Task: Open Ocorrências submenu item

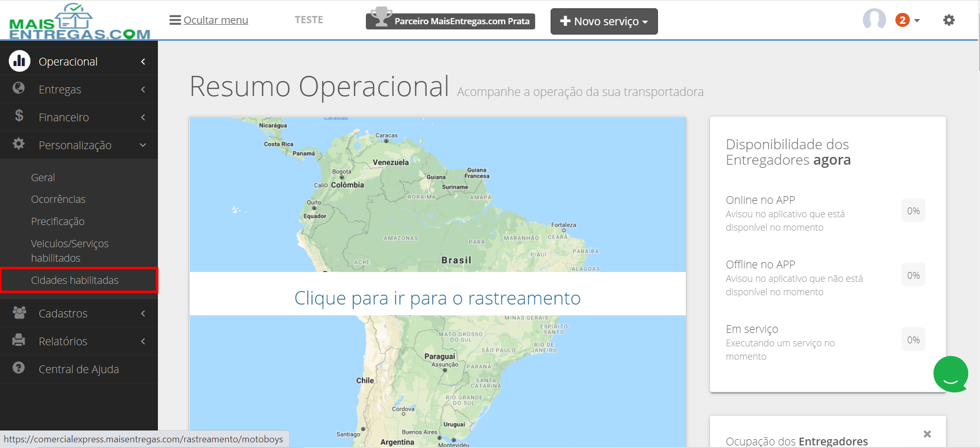Action: pos(58,199)
